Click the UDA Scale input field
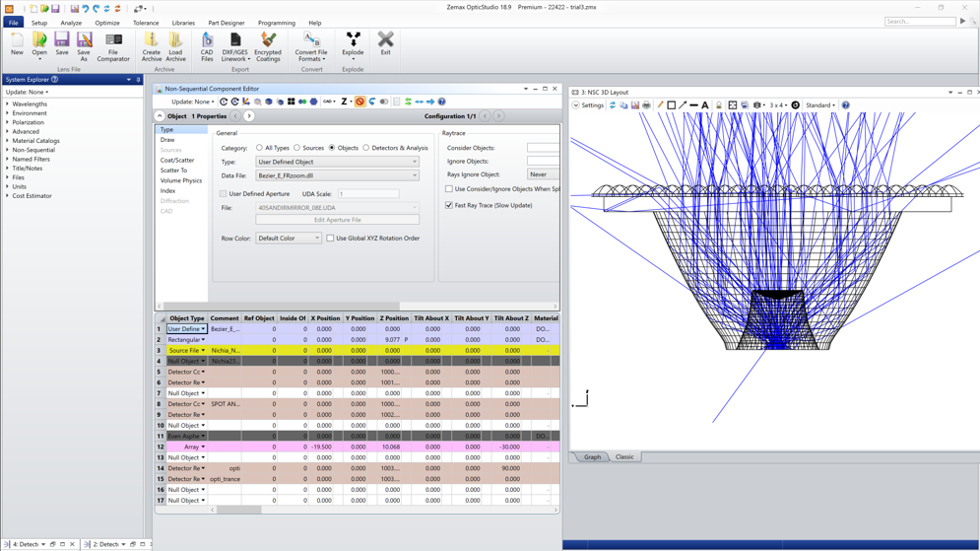980x551 pixels. pos(368,194)
